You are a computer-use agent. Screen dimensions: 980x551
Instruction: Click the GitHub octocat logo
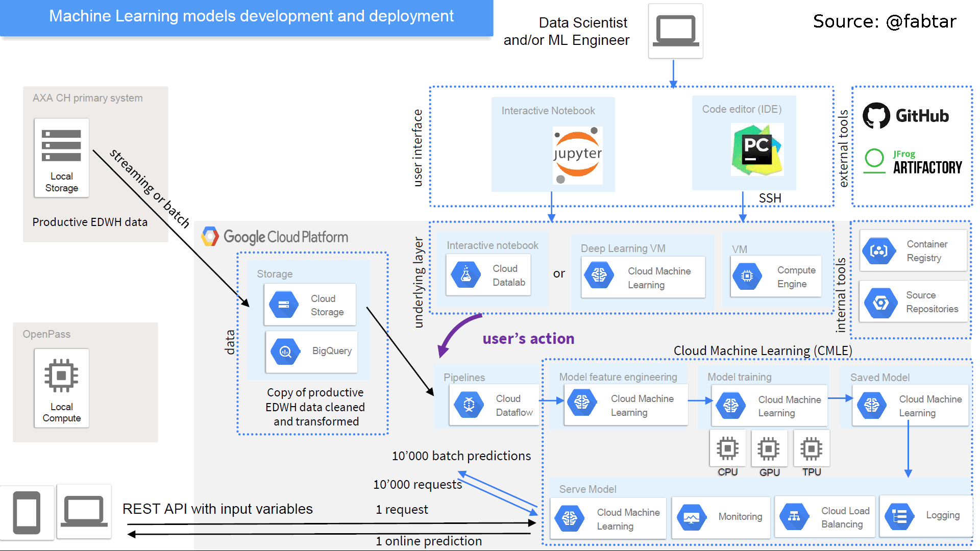coord(876,116)
